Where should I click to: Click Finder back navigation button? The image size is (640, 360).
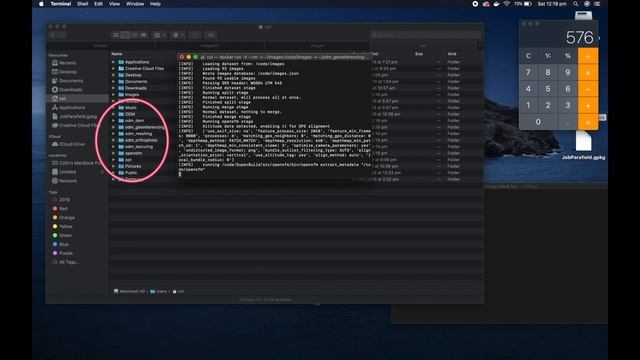tap(53, 35)
